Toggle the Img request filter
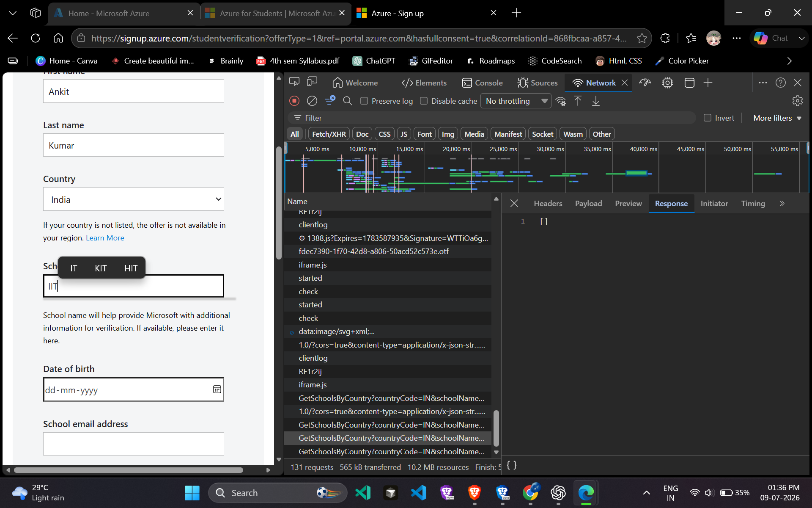Image resolution: width=812 pixels, height=508 pixels. coord(448,134)
